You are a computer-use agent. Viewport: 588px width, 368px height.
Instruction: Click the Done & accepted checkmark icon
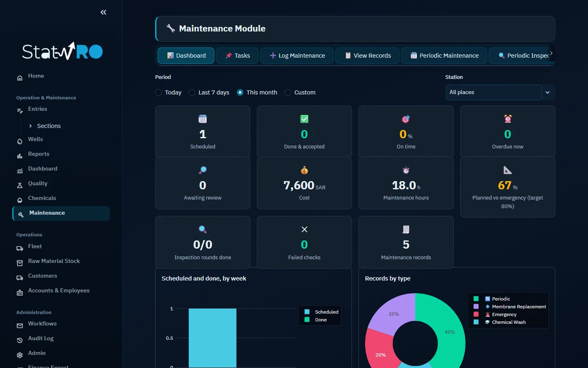click(x=304, y=119)
